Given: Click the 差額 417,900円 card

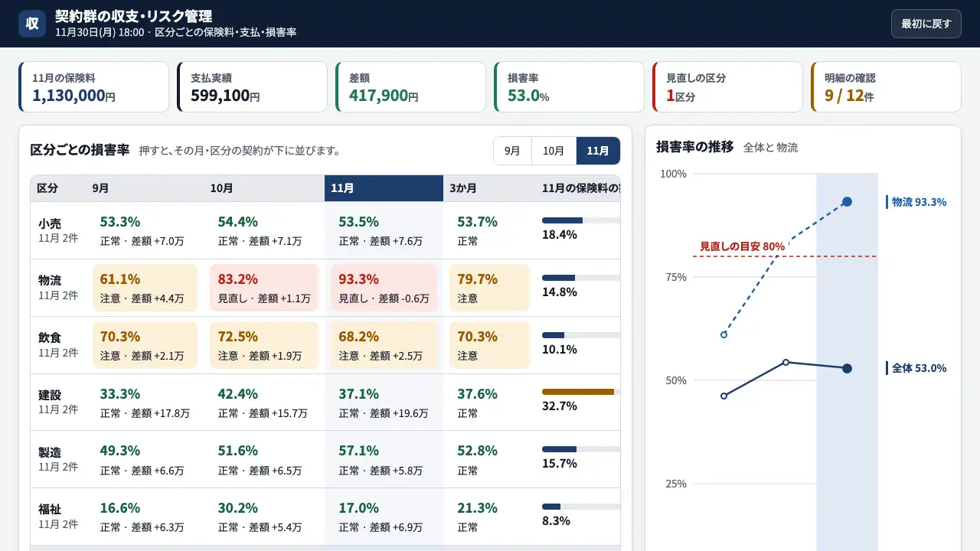Looking at the screenshot, I should [x=410, y=87].
